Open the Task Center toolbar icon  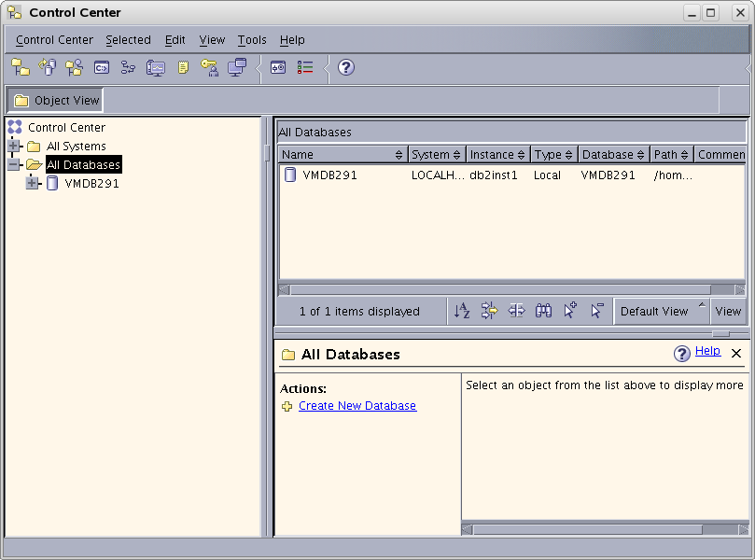[x=128, y=67]
